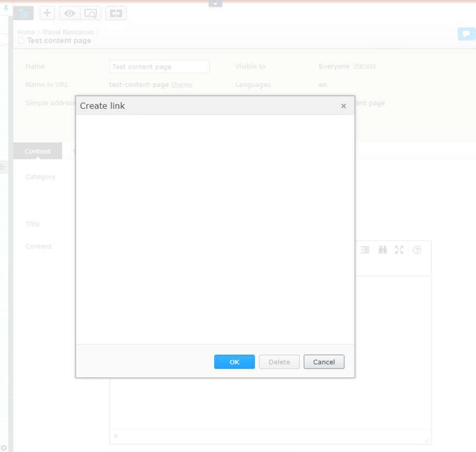Toggle fullscreen mode in the editor toolbar

click(x=399, y=250)
